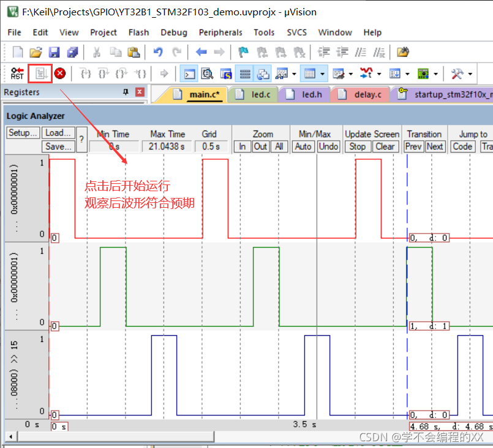Screen dimensions: 493x448
Task: Open Logic Analyzer Setup dialog
Action: coord(23,133)
